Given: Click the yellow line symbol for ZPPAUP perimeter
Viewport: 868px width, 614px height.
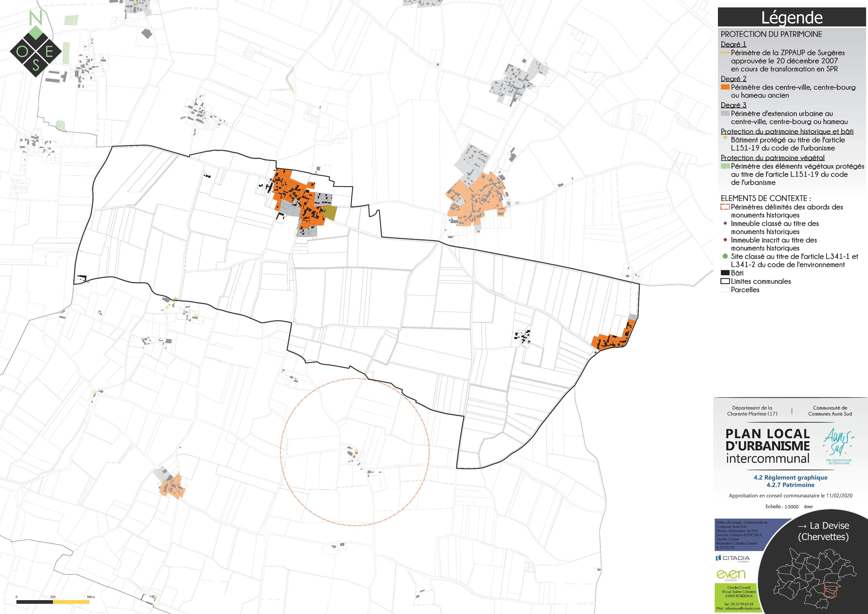Looking at the screenshot, I should tap(725, 53).
